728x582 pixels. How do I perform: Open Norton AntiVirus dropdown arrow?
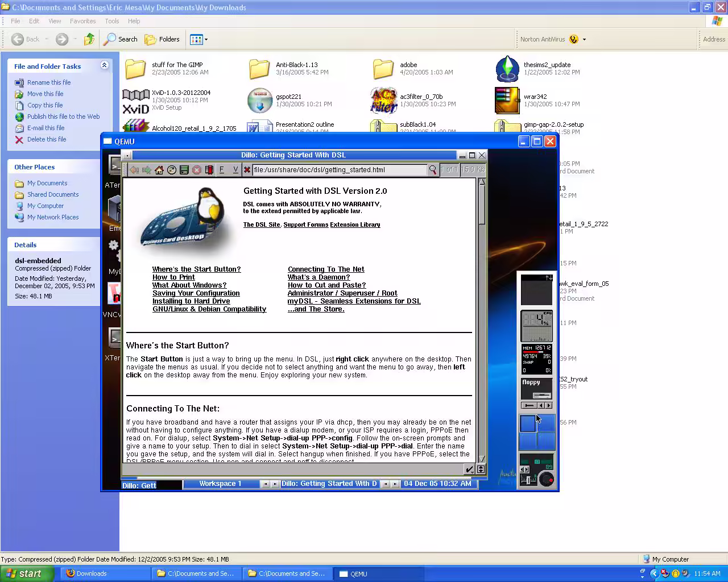tap(584, 39)
